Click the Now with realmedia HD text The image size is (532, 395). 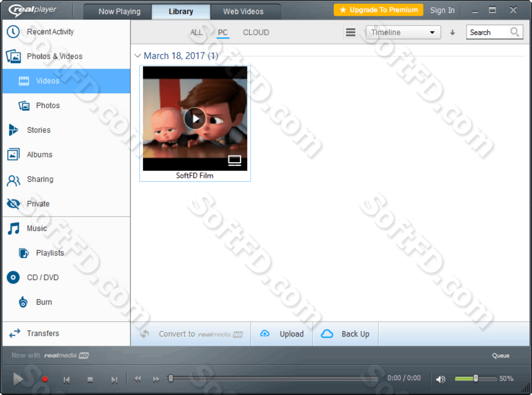point(50,355)
